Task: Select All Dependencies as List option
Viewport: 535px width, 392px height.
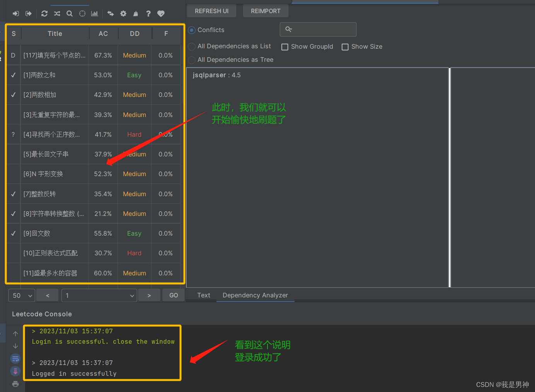Action: [x=192, y=46]
